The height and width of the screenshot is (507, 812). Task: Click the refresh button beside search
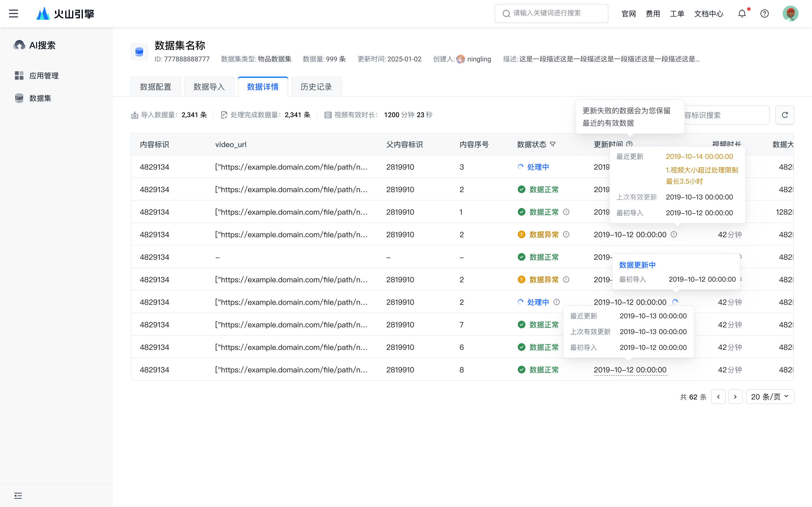tap(784, 115)
